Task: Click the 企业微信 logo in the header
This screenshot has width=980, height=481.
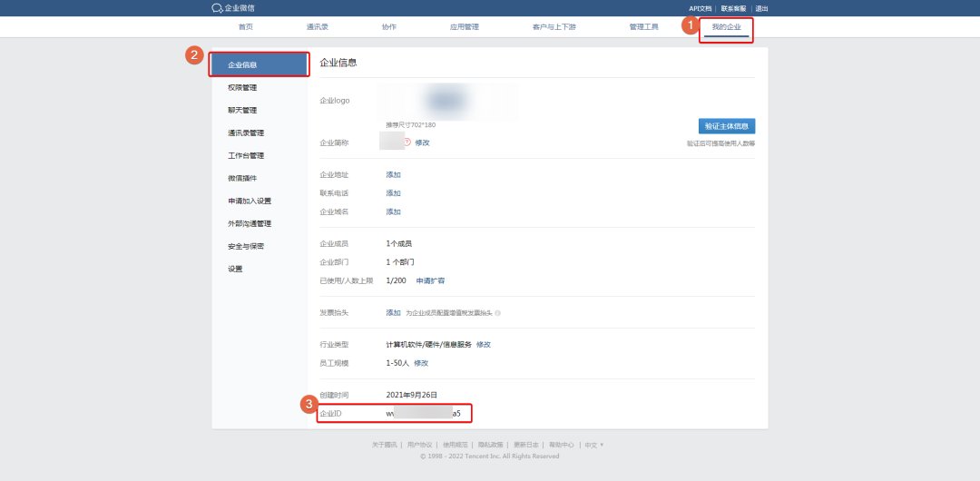Action: click(233, 8)
